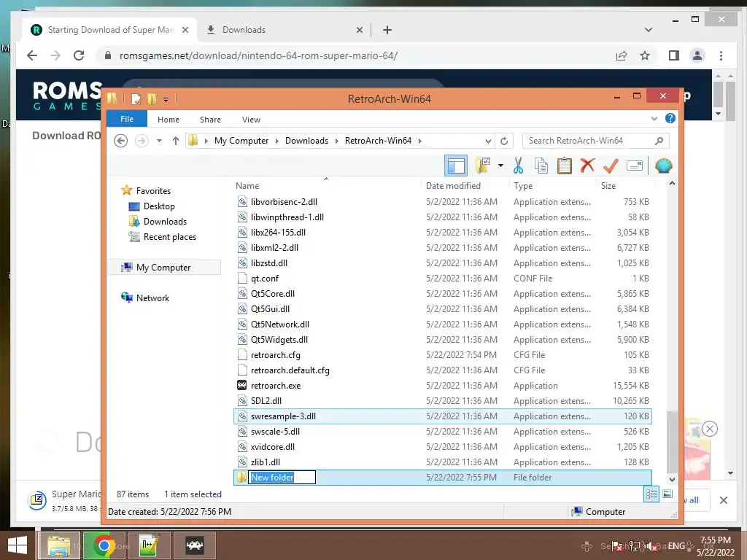747x560 pixels.
Task: Select retroarch.cfg file
Action: [275, 355]
